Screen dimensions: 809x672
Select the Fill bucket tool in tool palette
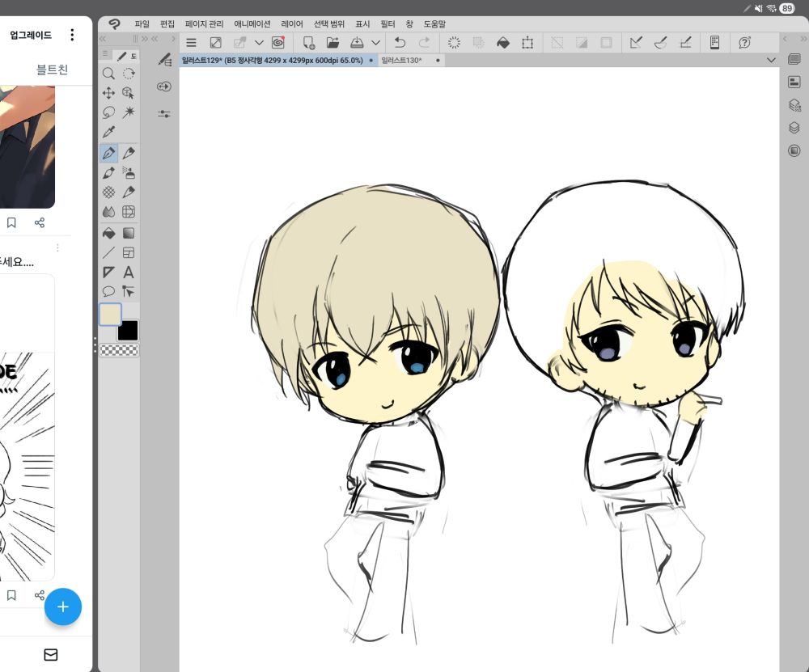pos(108,233)
